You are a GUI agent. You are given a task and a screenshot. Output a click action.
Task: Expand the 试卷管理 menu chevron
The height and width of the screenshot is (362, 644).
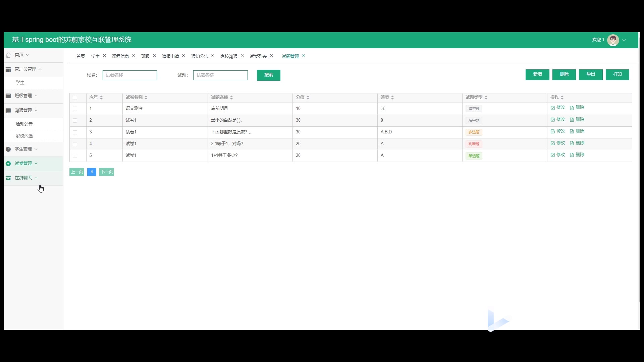click(36, 164)
